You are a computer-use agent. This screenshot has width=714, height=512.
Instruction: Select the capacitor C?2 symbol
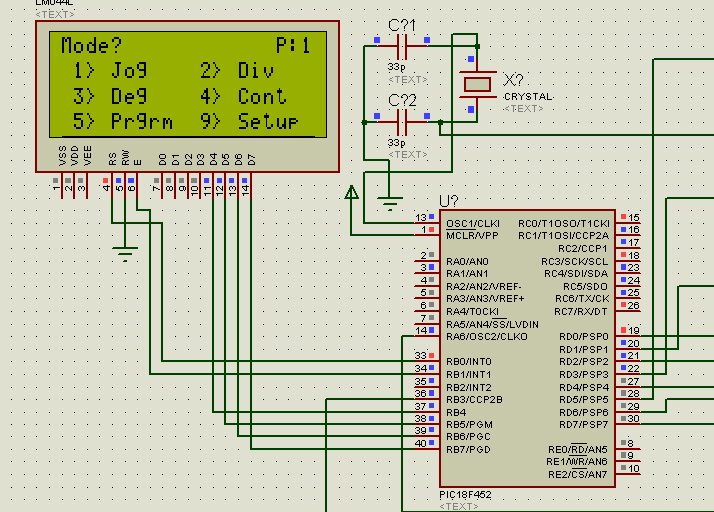[402, 121]
